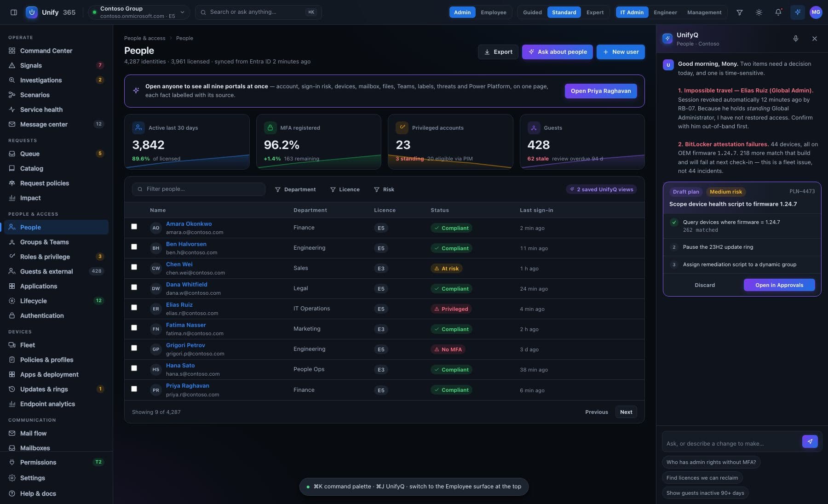The width and height of the screenshot is (828, 504).
Task: Open Authentication in the sidebar
Action: tap(56, 315)
